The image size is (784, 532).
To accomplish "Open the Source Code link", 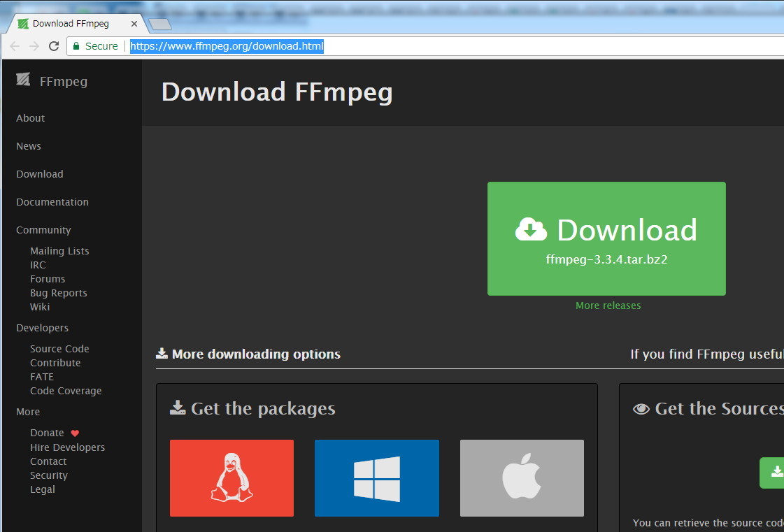I will [x=59, y=349].
